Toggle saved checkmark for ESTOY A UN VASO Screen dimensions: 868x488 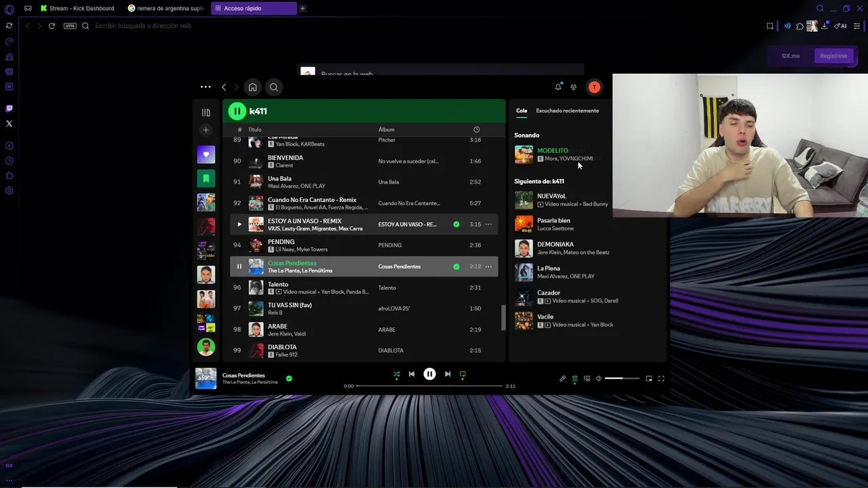(x=456, y=224)
